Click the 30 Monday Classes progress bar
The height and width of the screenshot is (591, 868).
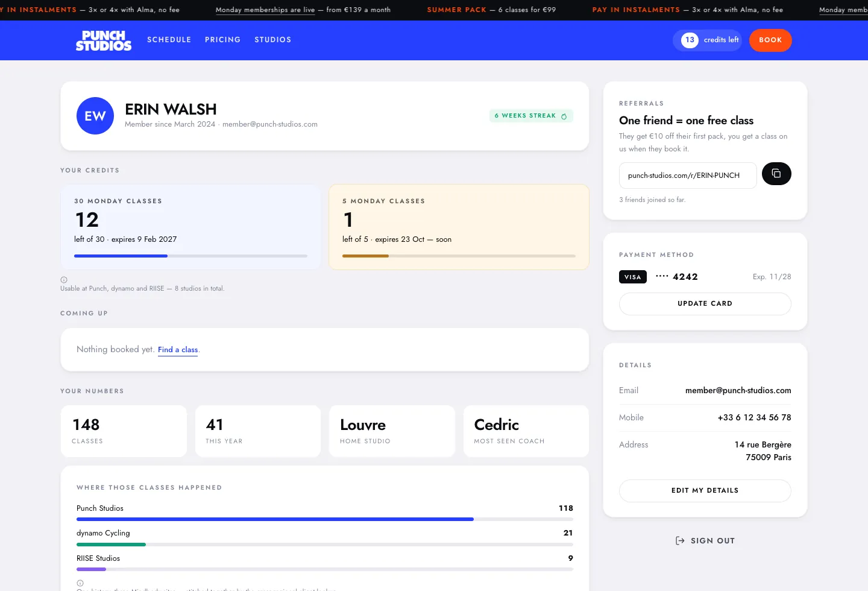click(x=190, y=256)
